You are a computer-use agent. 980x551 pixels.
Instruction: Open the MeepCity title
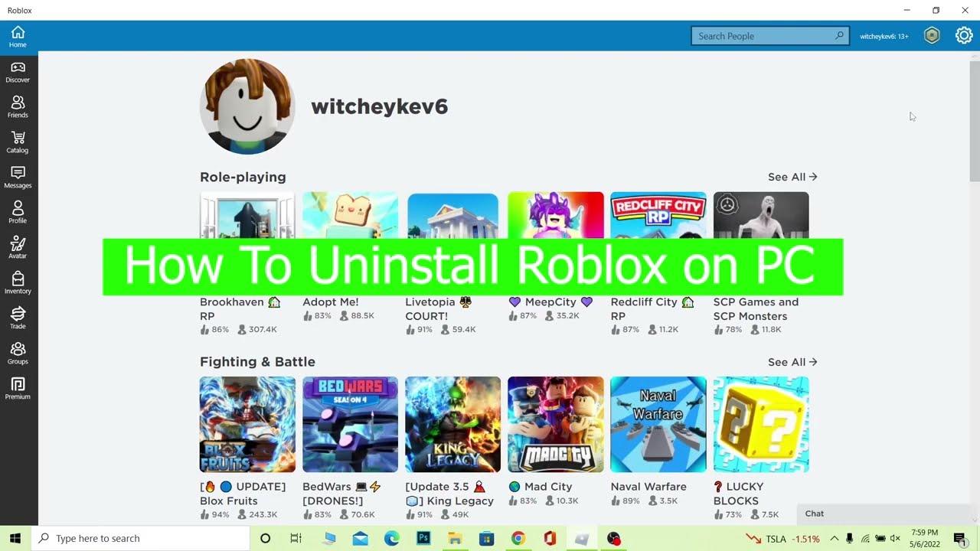(x=550, y=302)
